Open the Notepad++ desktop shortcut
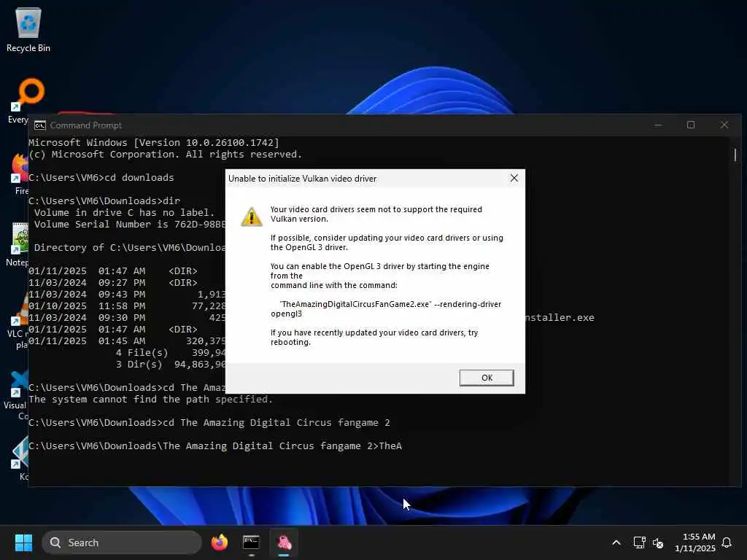747x560 pixels. coord(19,244)
